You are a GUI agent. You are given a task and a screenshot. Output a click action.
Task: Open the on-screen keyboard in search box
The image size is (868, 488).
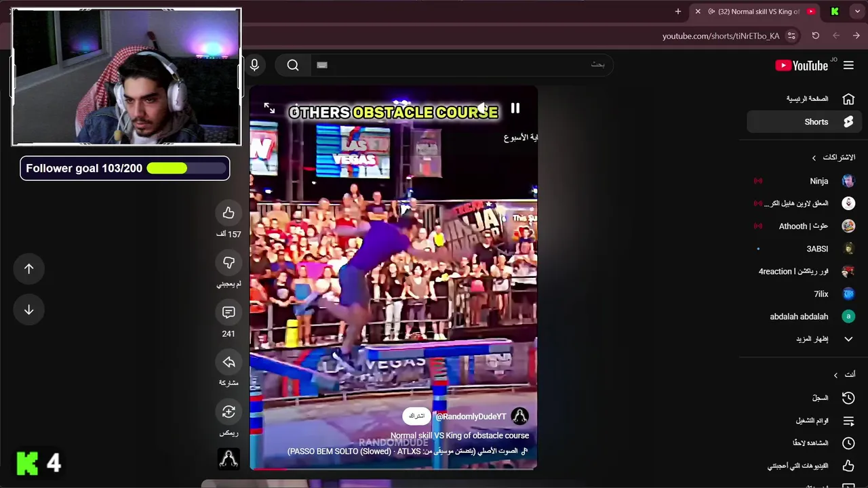pos(322,65)
